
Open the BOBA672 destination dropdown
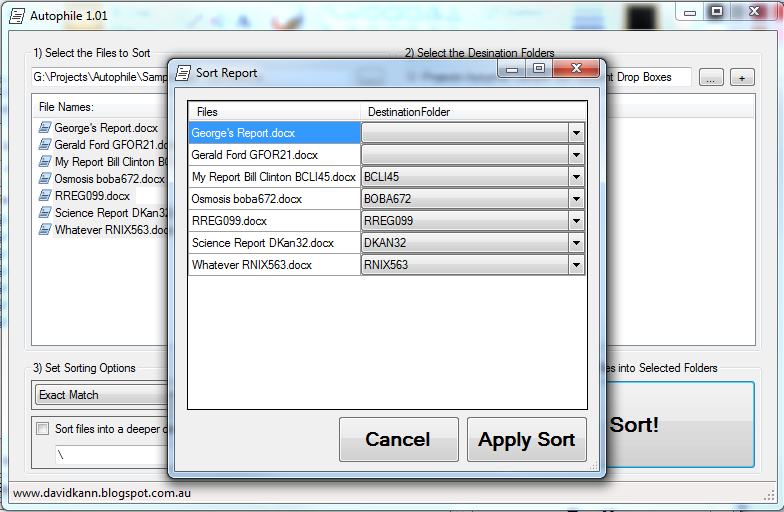click(x=576, y=199)
